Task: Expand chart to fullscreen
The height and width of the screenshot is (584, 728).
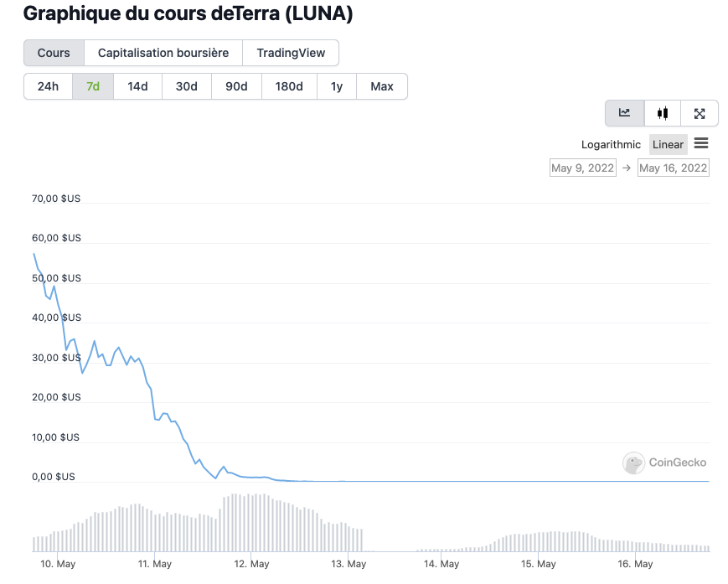Action: coord(700,113)
